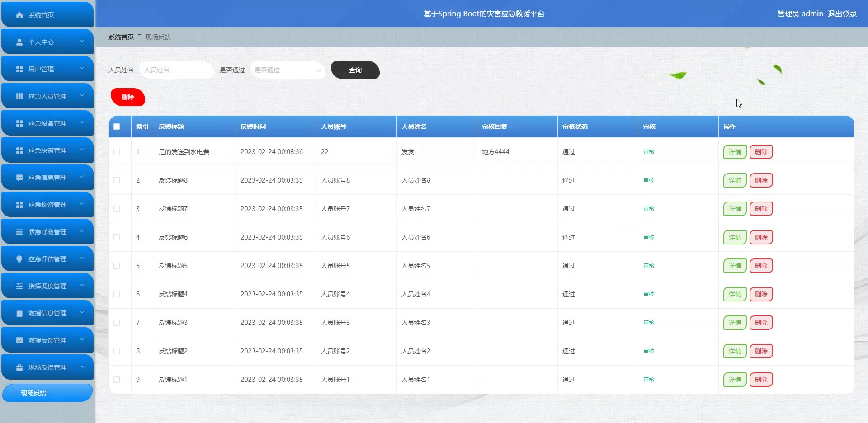The height and width of the screenshot is (423, 868).
Task: Click the grid icon for 应急设备管理
Action: [19, 123]
